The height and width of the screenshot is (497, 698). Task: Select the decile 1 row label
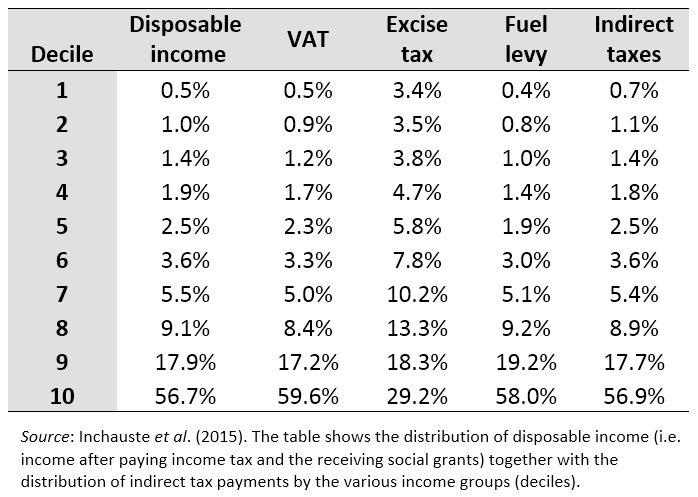click(x=62, y=91)
